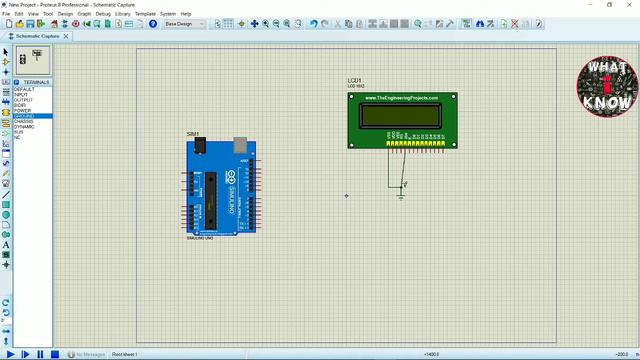Close the Schematic Capture tab

66,36
